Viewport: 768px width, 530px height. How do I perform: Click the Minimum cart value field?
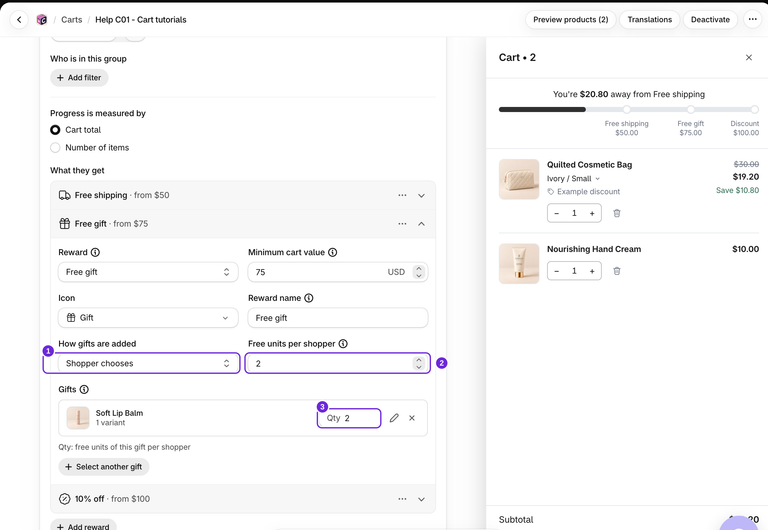338,272
